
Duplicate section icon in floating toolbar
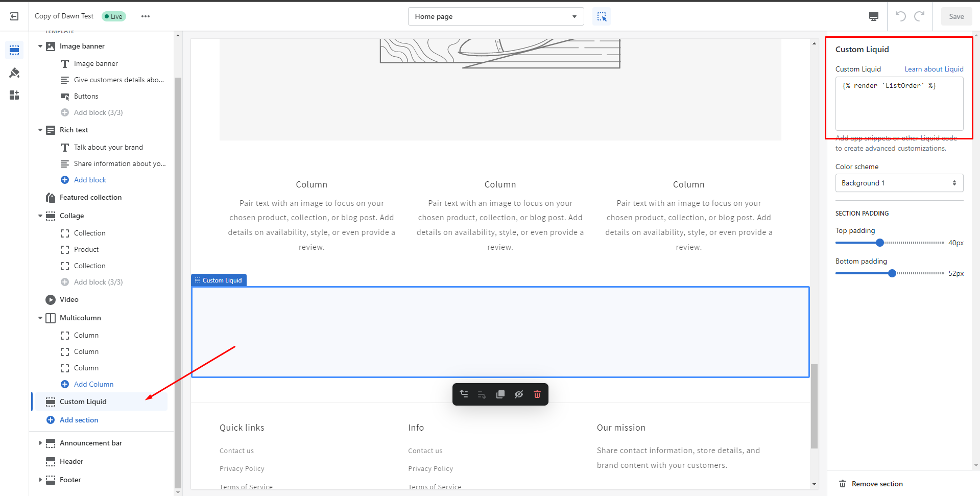pyautogui.click(x=500, y=394)
